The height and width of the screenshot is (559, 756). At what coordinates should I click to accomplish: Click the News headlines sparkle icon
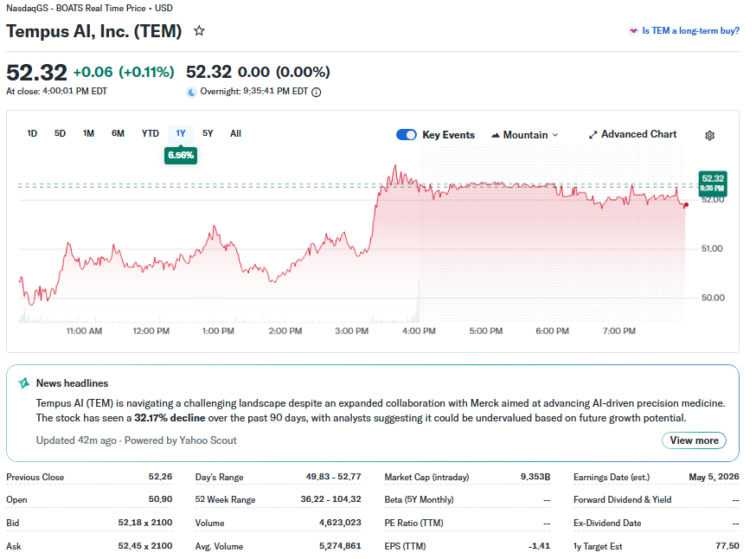pos(23,383)
